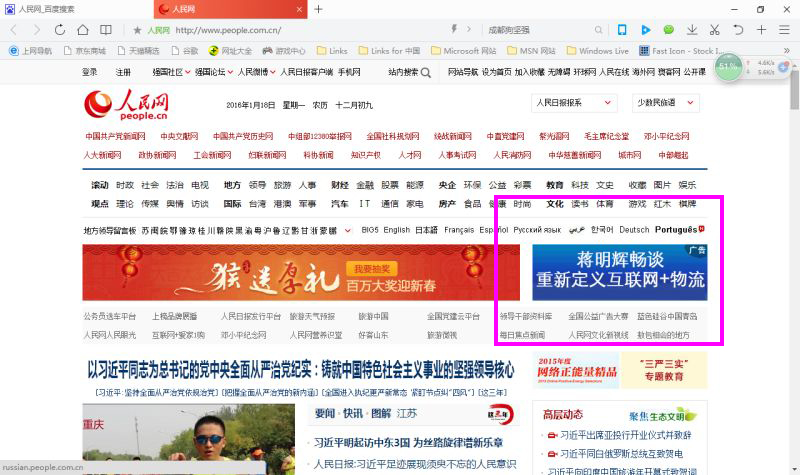Open the MSN 网站 bookmark folder
Screen dimensions: 800x475
pyautogui.click(x=531, y=51)
